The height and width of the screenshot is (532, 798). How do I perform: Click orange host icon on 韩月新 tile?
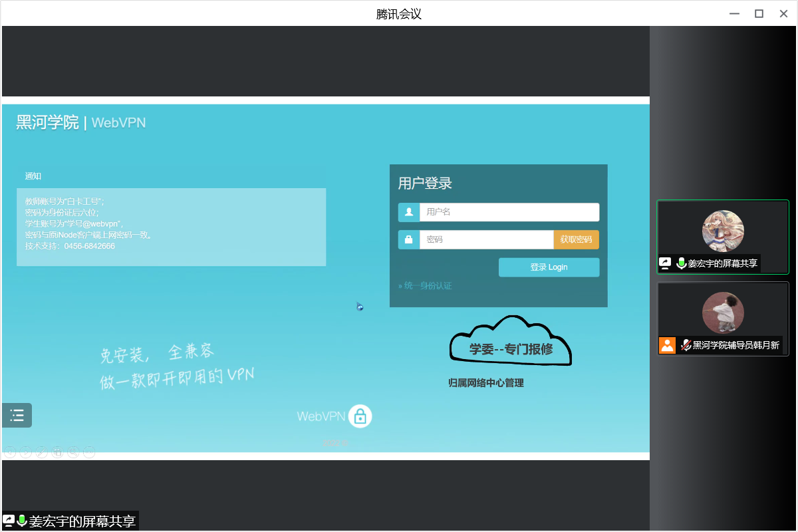[x=667, y=345]
